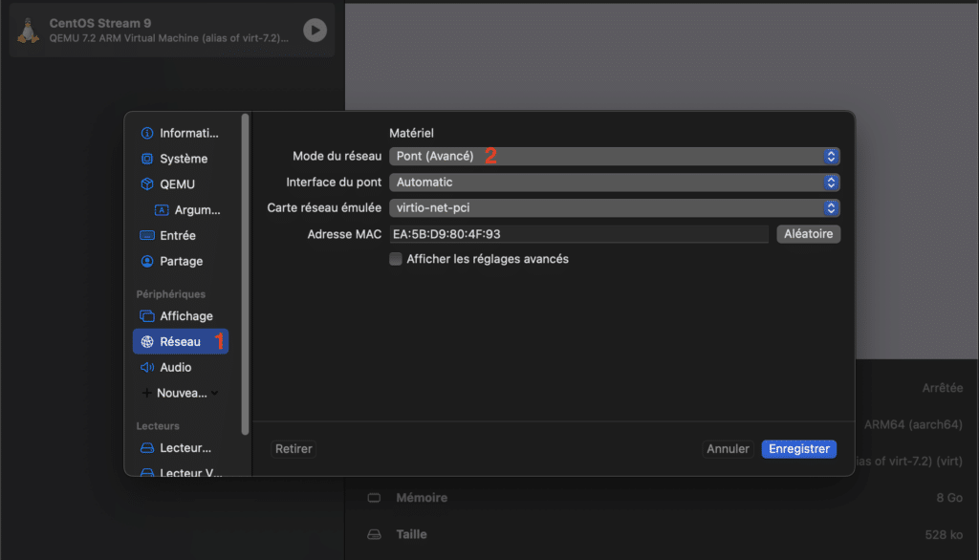Open the Informations settings section
This screenshot has width=979, height=560.
tap(181, 133)
